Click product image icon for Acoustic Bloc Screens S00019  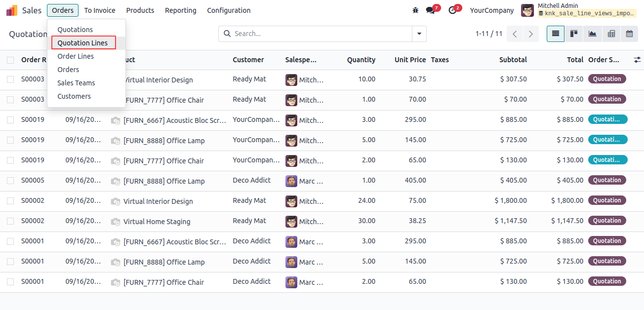116,120
